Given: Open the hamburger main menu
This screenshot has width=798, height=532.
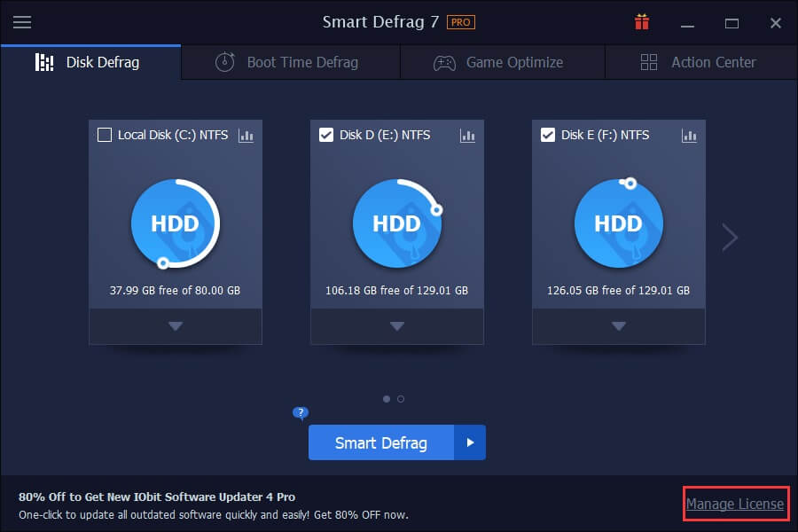Looking at the screenshot, I should (x=22, y=22).
